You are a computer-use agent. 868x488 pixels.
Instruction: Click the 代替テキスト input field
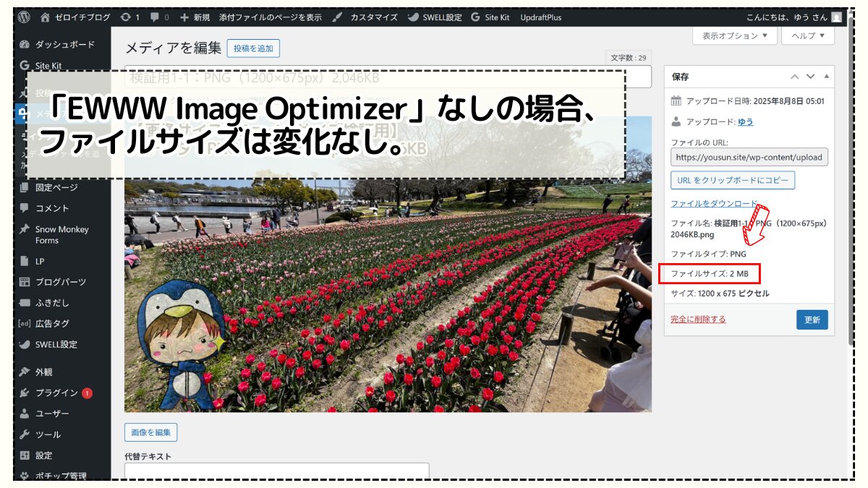277,471
